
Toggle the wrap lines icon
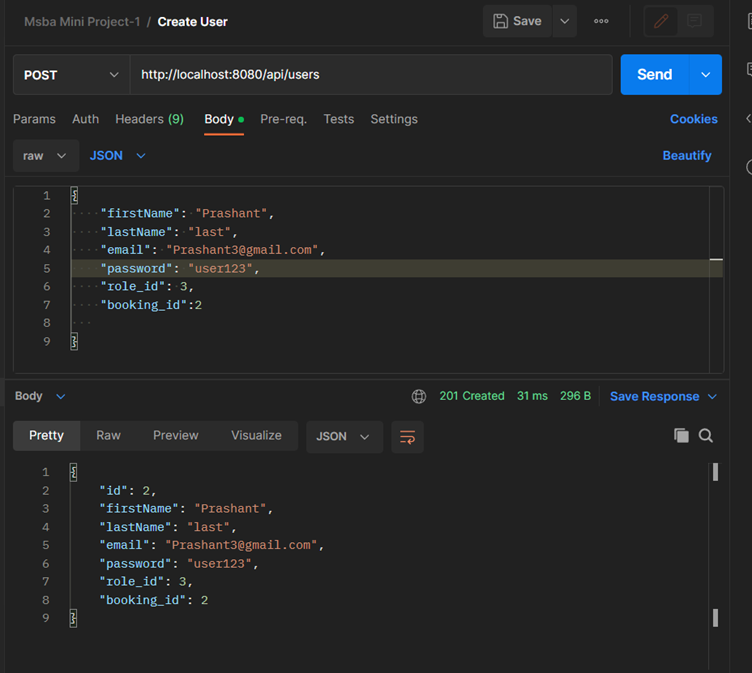(x=407, y=437)
